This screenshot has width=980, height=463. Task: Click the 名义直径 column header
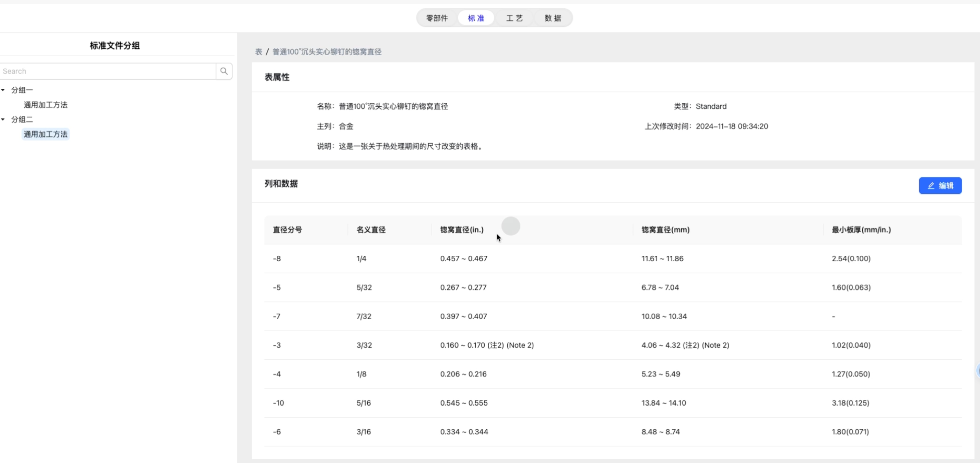pos(371,230)
